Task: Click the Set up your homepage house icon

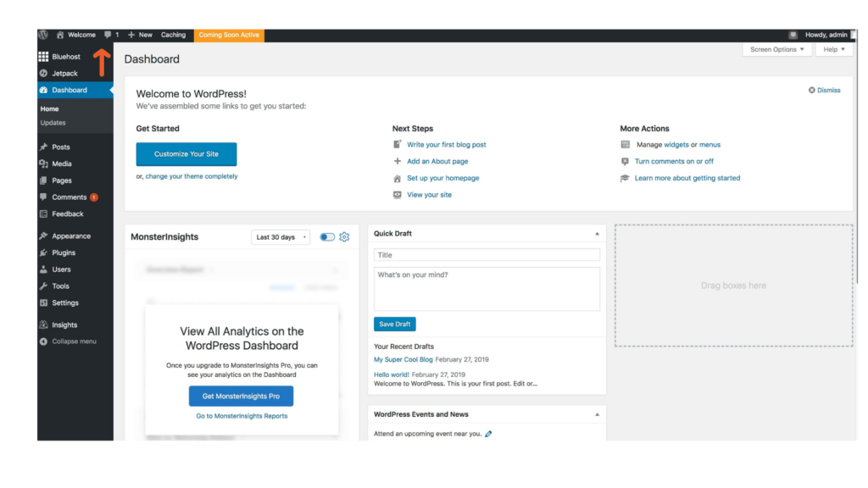Action: [x=397, y=178]
